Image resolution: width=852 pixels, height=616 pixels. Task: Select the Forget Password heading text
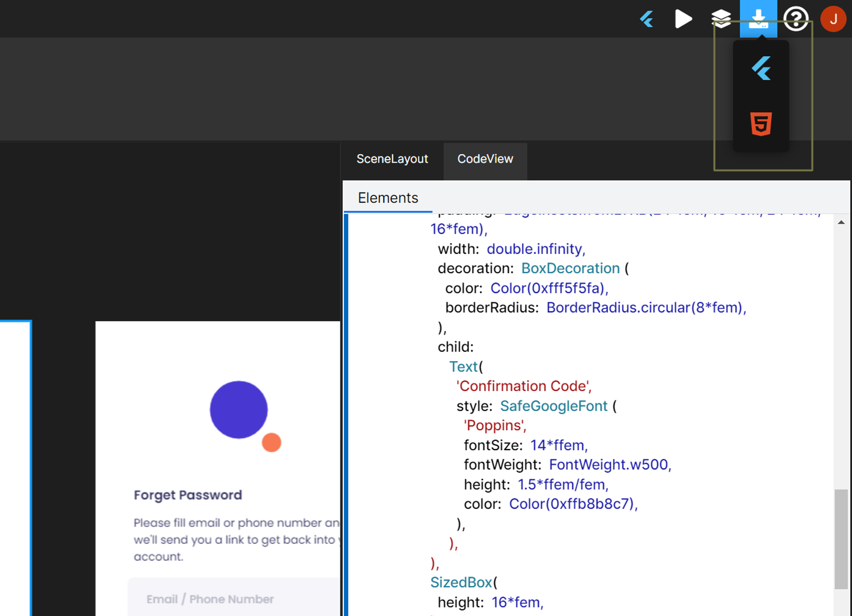188,495
